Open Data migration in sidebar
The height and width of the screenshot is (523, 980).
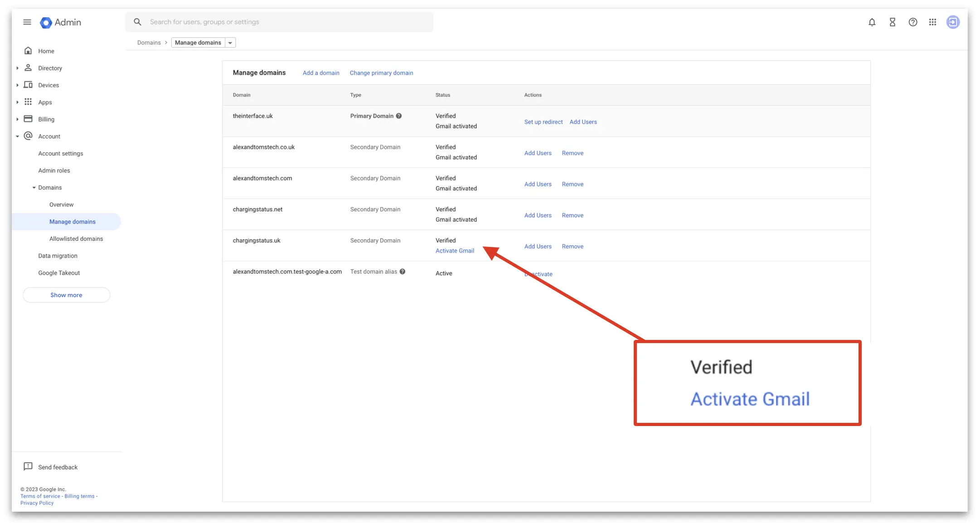[x=58, y=256]
